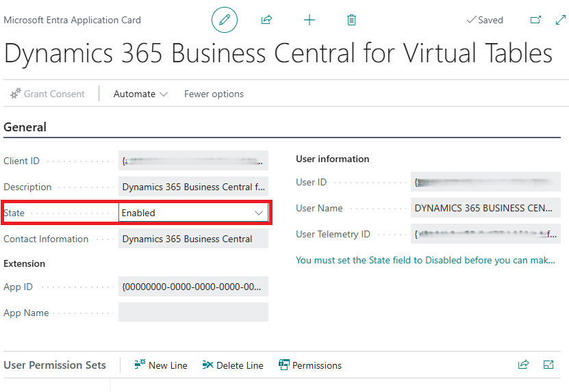
Task: Click the User Name field
Action: pyautogui.click(x=485, y=208)
